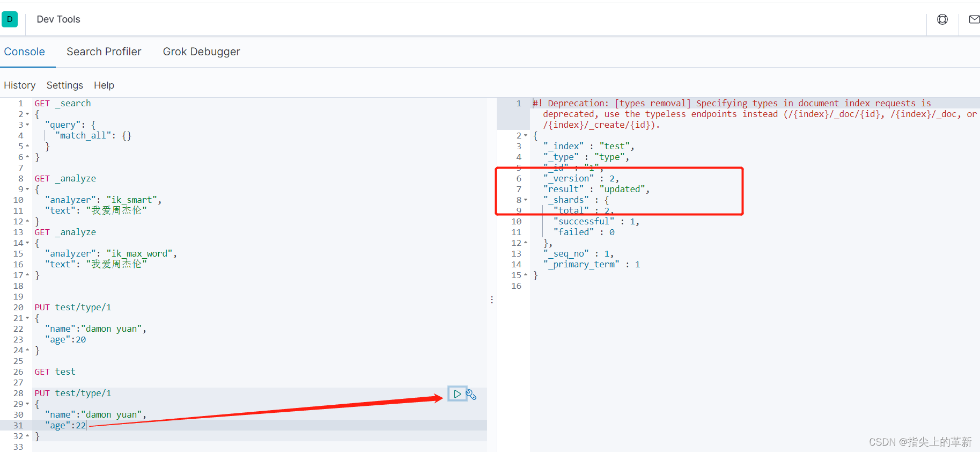Click the PUT test/type/1 line on line 20
Viewport: 980px width, 452px height.
coord(73,307)
